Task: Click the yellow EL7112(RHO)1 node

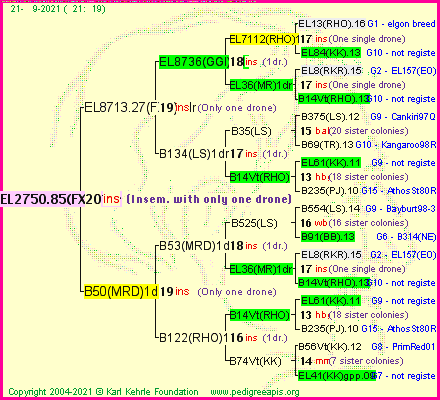Action: tap(265, 39)
